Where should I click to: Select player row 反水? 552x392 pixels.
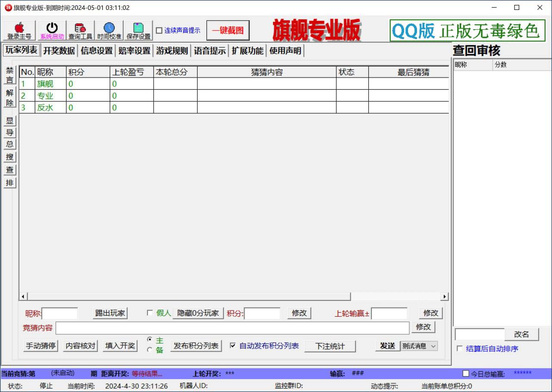tap(234, 108)
